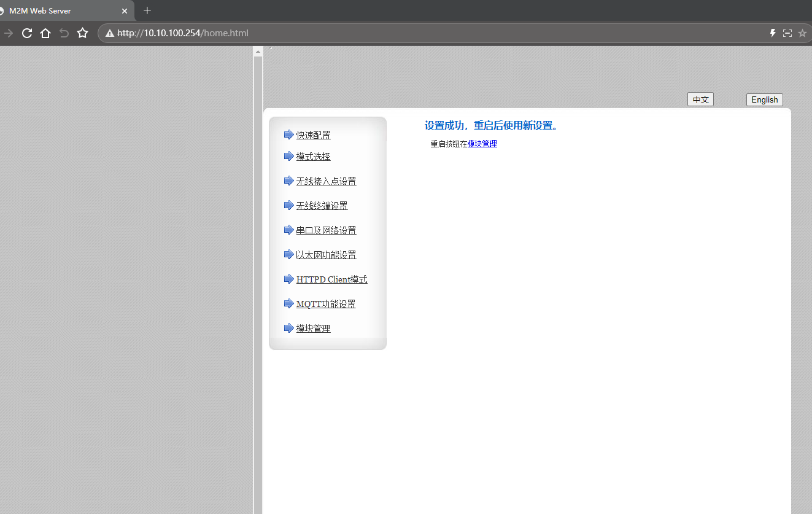Click the 模块管理 link in the message
This screenshot has height=514, width=812.
tap(482, 144)
